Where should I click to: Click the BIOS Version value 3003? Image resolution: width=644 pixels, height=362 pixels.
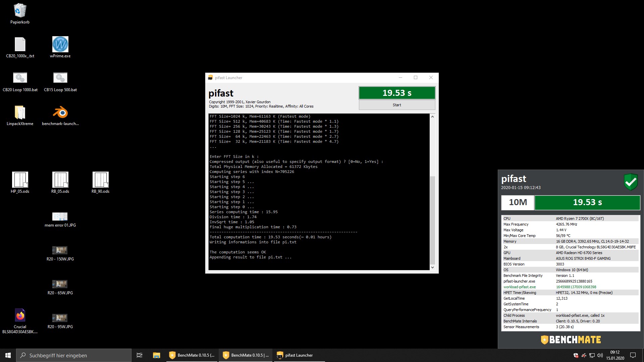click(560, 264)
